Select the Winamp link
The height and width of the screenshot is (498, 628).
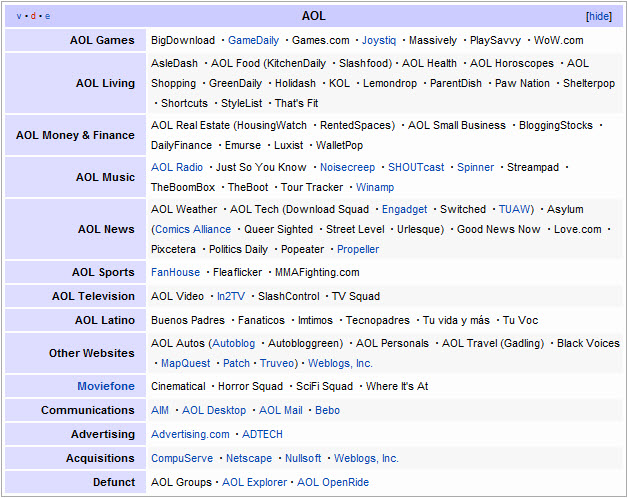[375, 188]
